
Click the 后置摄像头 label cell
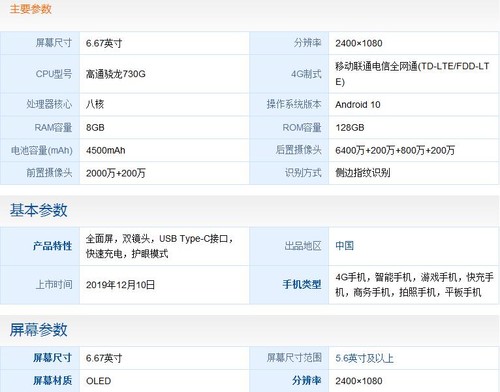click(x=289, y=150)
